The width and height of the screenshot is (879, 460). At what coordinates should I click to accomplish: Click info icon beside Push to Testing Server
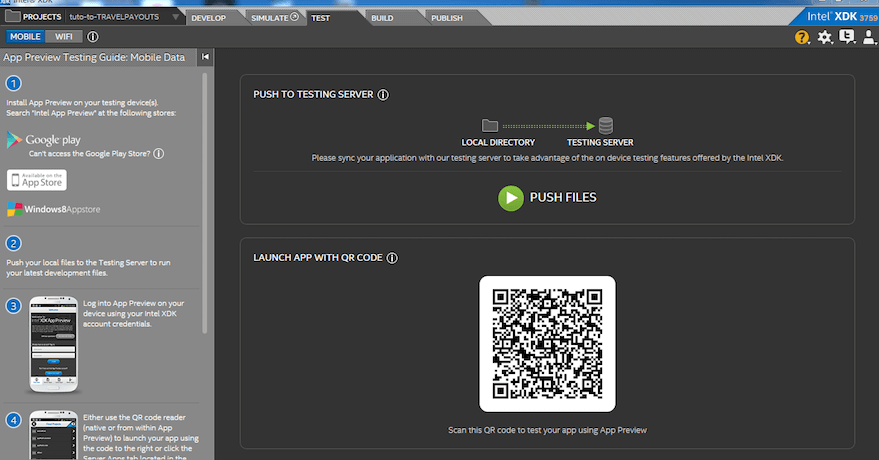383,95
